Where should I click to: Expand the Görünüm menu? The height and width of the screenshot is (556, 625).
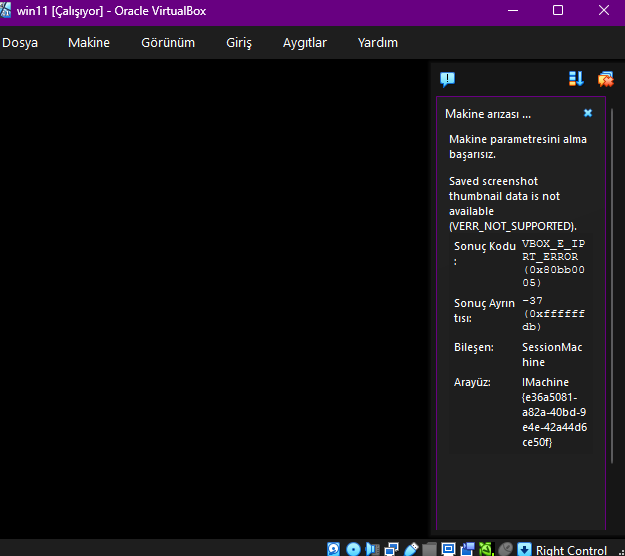pos(168,43)
